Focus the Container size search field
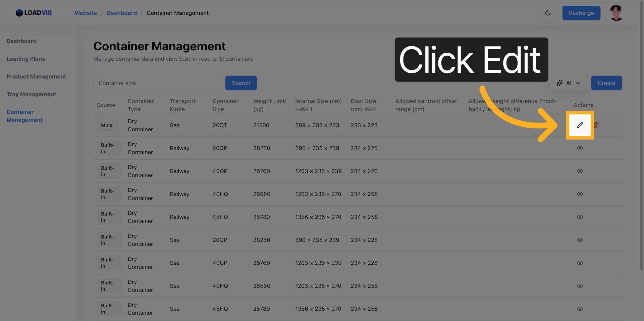The height and width of the screenshot is (321, 644). [x=158, y=83]
